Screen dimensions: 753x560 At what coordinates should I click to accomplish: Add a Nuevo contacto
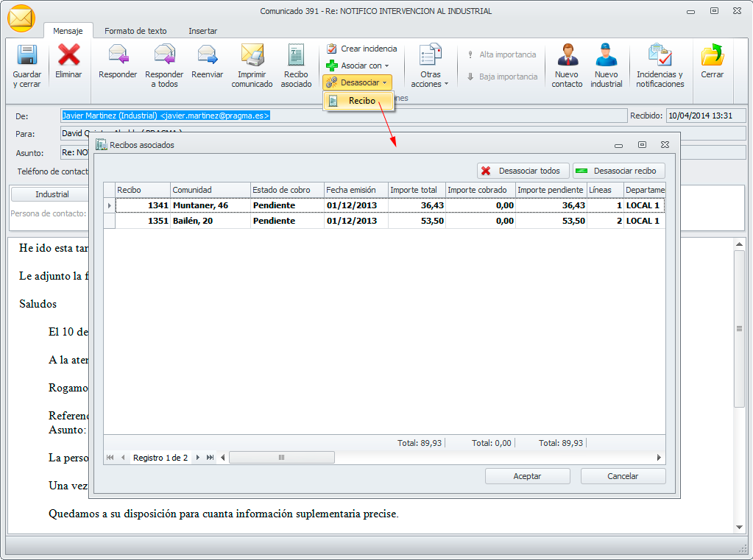pos(567,56)
